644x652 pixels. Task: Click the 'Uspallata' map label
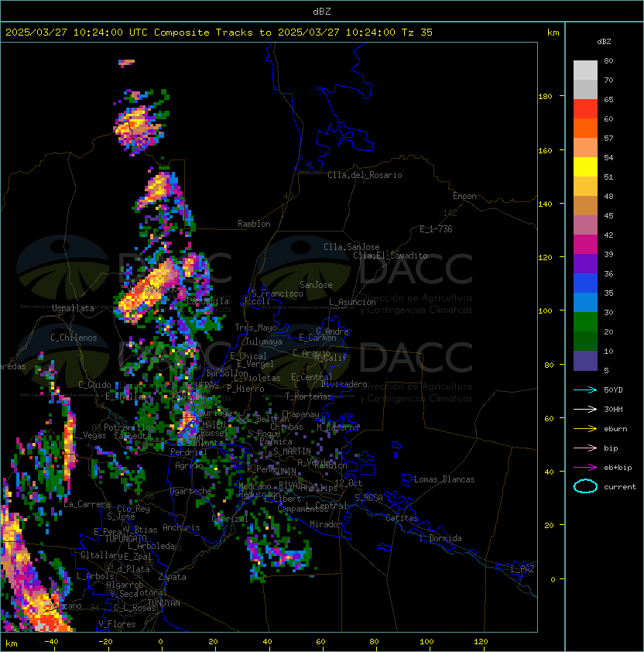(73, 308)
